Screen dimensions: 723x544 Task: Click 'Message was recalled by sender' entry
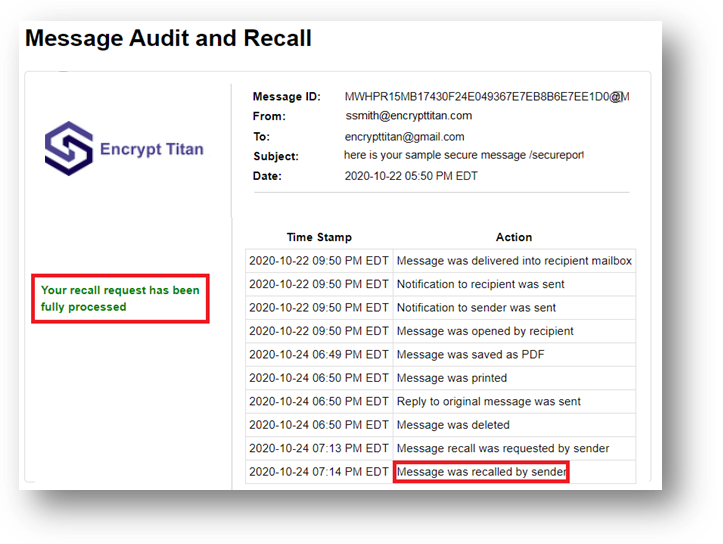pyautogui.click(x=481, y=472)
